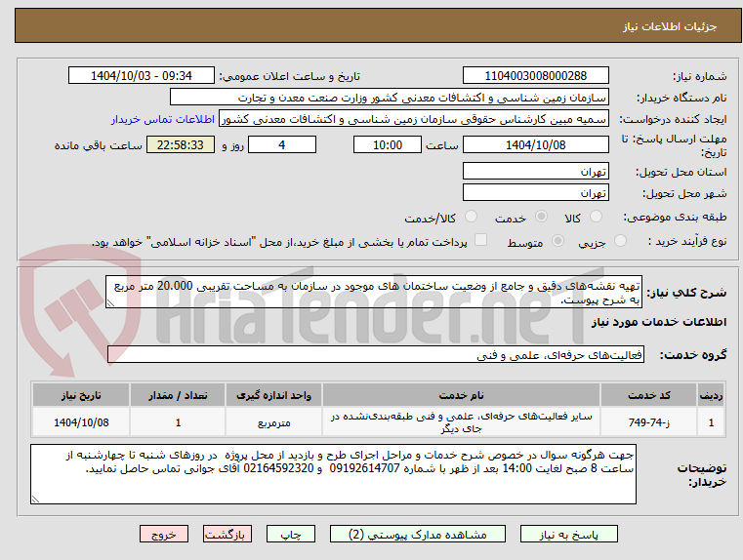
Task: Click the response deadline date 1404/10/08 field
Action: point(535,144)
